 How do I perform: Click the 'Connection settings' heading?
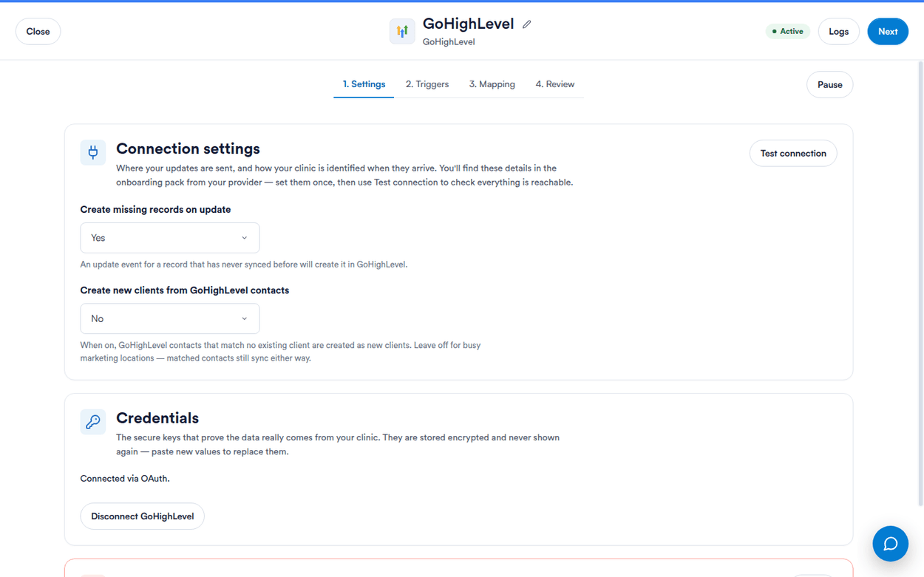188,148
